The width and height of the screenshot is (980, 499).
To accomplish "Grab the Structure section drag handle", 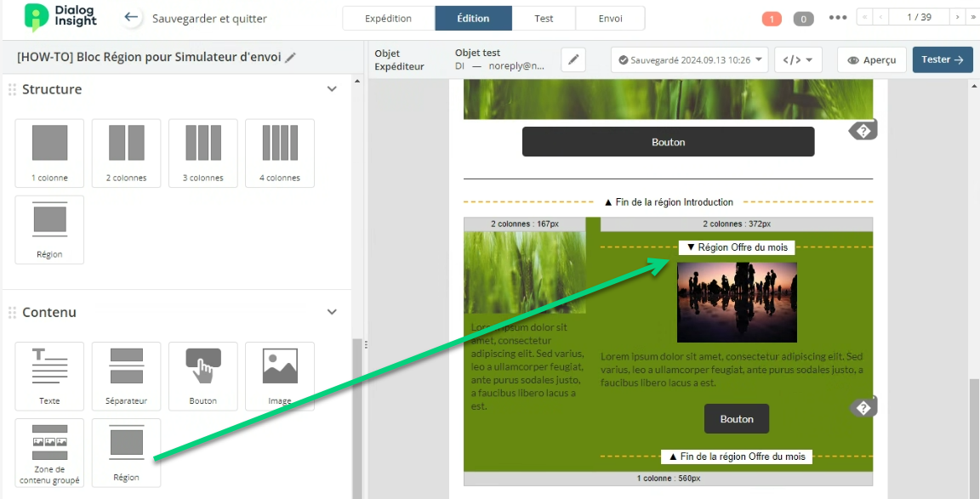I will click(12, 89).
